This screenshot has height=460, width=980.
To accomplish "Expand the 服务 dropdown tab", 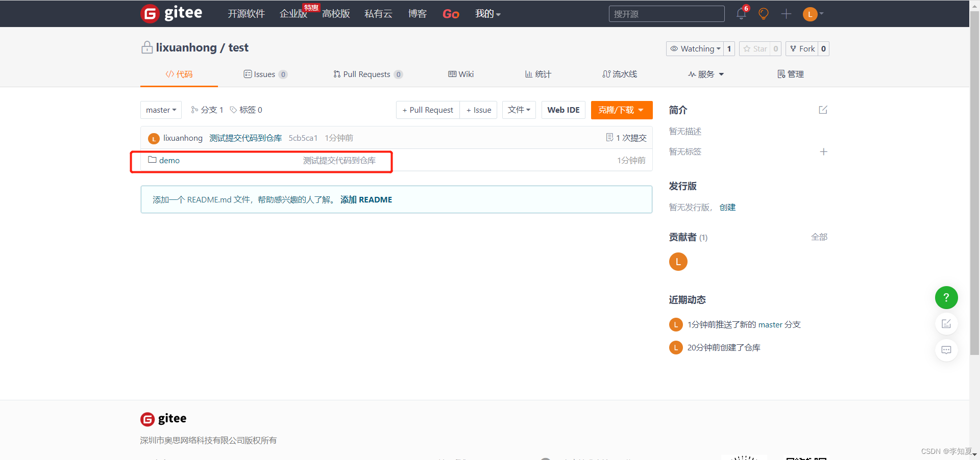I will click(x=706, y=74).
